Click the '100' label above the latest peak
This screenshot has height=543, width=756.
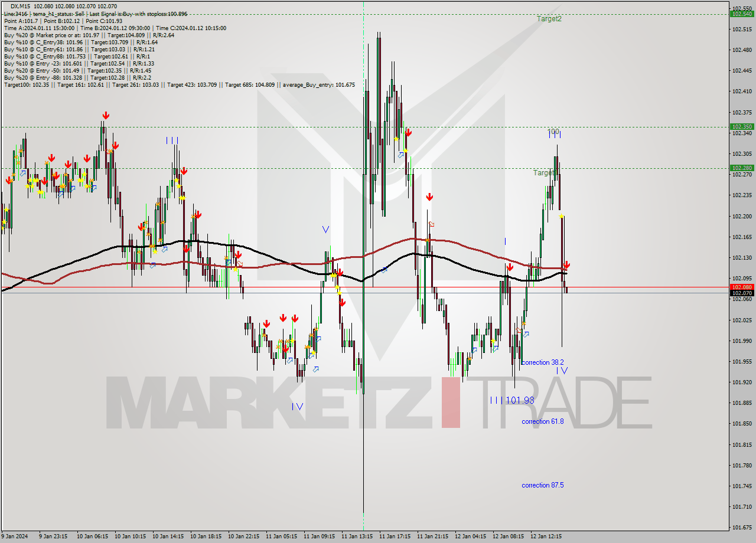point(553,132)
